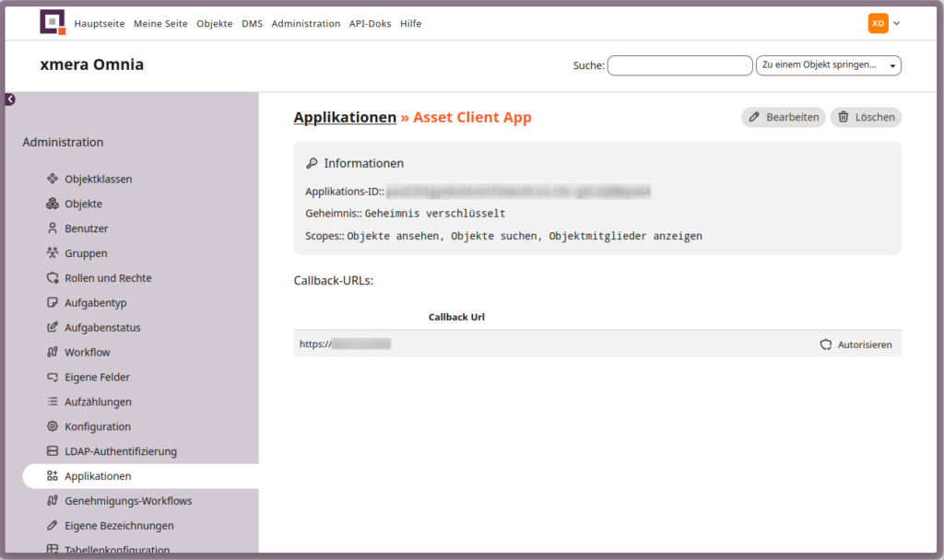Viewport: 944px width, 560px height.
Task: Open the Genehmigungs-Workflows sidebar link
Action: tap(128, 500)
